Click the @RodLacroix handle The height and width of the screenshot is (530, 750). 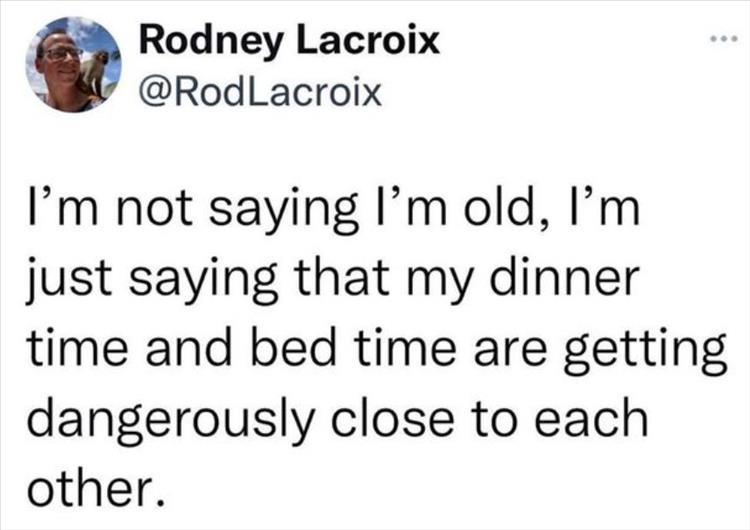[263, 92]
